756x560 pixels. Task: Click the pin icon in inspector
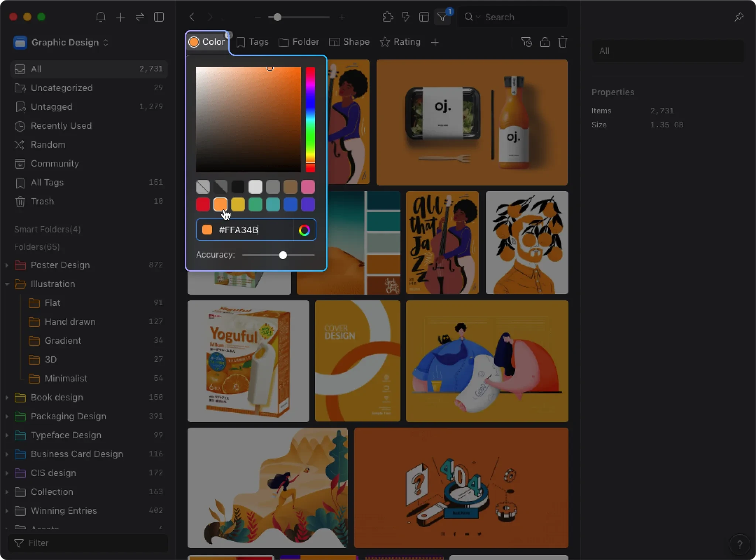pos(739,17)
